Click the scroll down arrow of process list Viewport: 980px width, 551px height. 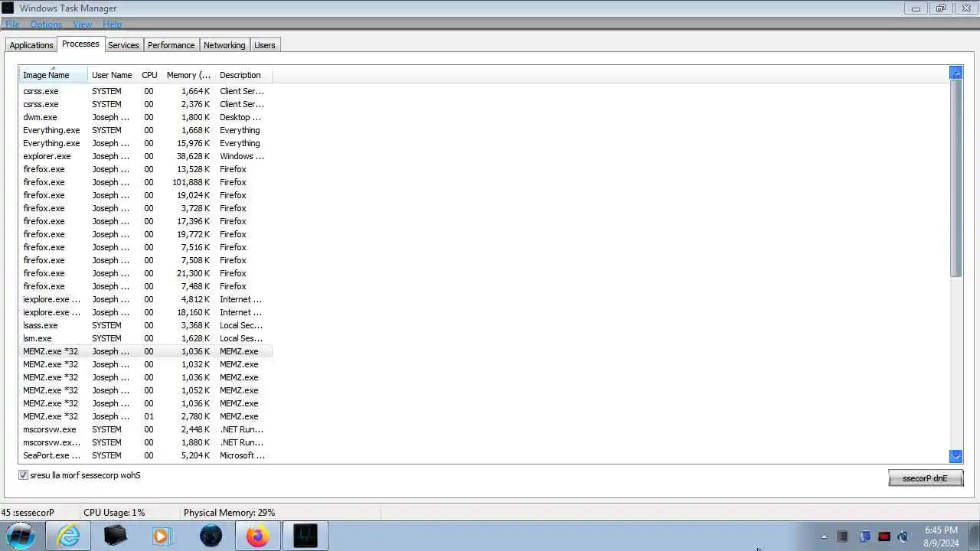pos(955,456)
